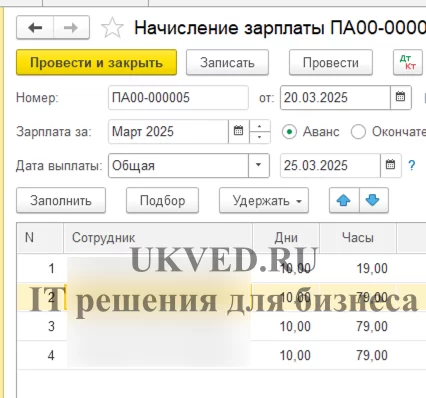
Task: Decrease the salary month with the down spinner
Action: click(x=260, y=137)
